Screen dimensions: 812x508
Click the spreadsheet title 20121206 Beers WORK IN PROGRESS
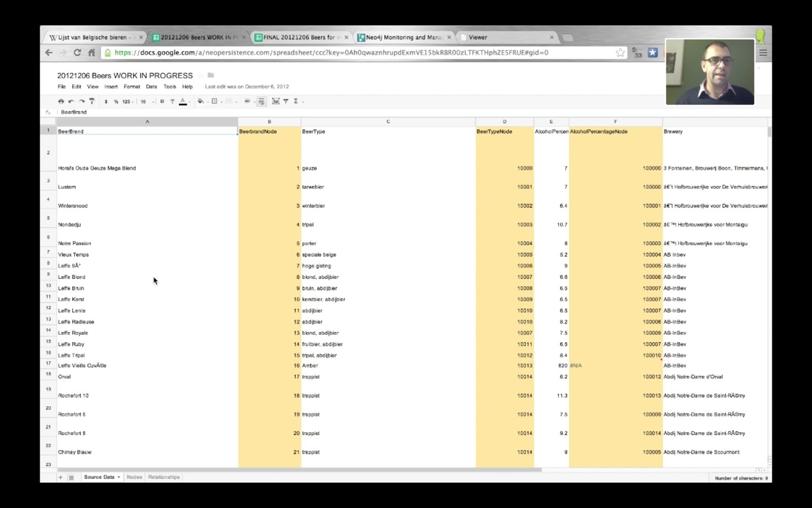(x=125, y=76)
